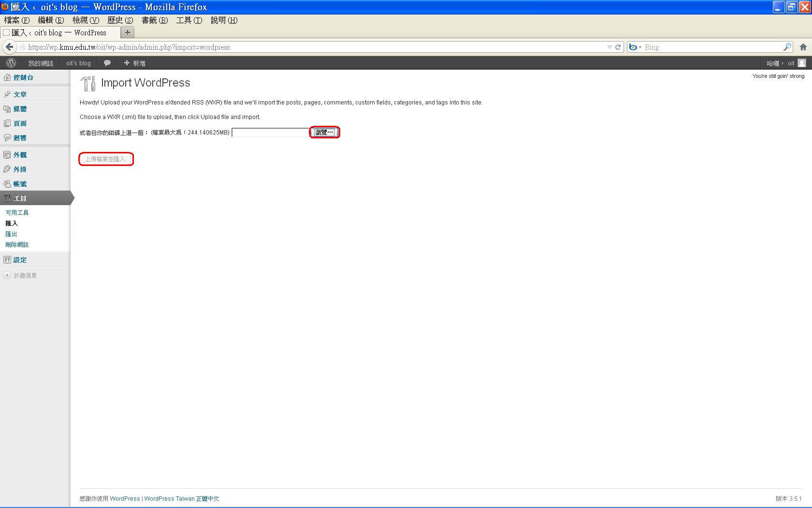This screenshot has height=508, width=812.
Task: Open the Bing search engine selector
Action: click(x=635, y=47)
